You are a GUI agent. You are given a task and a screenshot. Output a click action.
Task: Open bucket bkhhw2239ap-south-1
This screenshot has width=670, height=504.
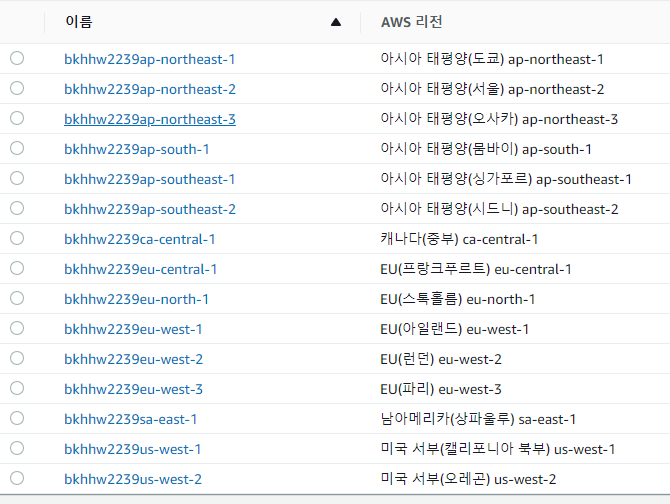click(x=137, y=149)
